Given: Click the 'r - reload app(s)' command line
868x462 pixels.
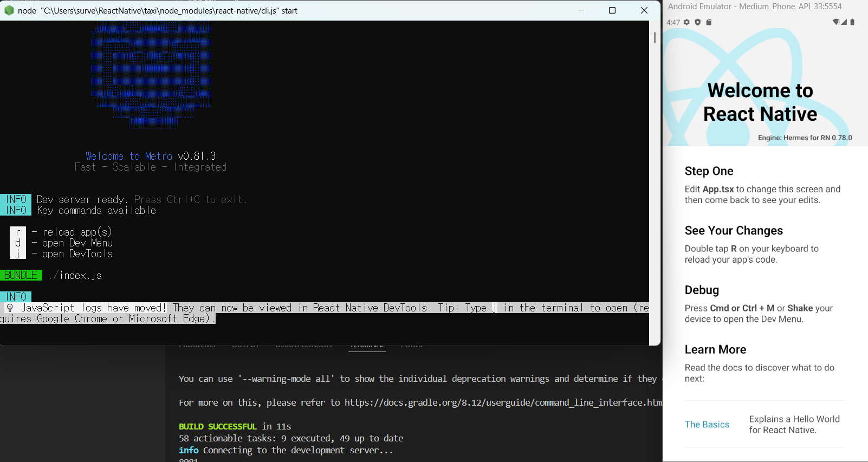Looking at the screenshot, I should click(x=61, y=232).
